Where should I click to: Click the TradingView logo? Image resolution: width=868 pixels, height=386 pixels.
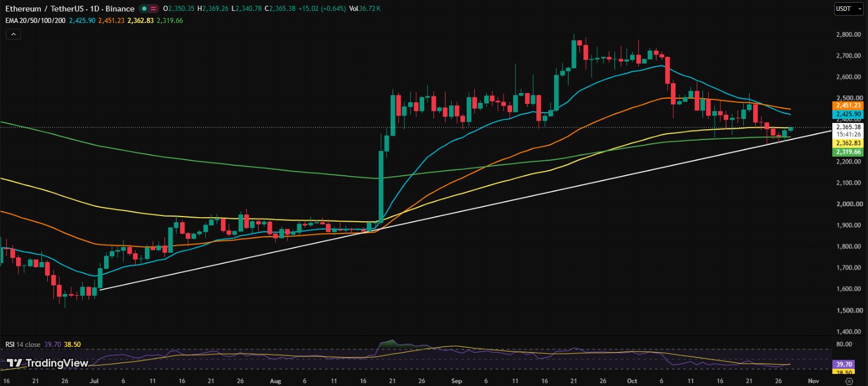tap(47, 363)
